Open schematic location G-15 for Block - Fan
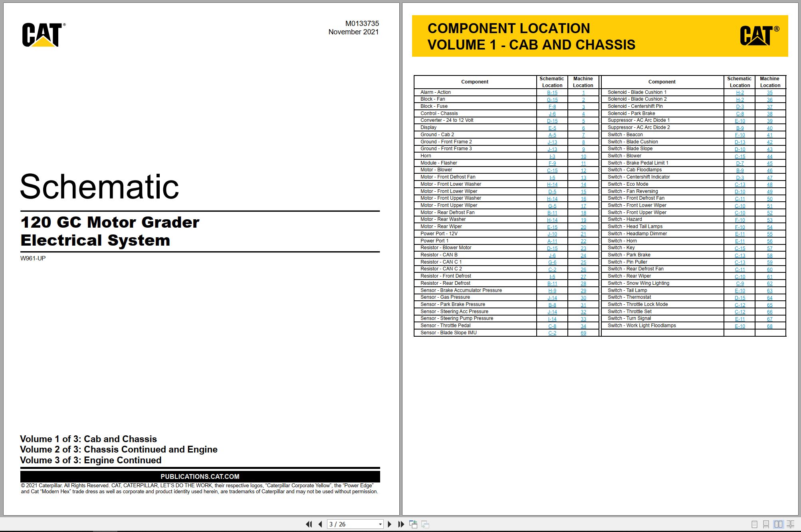Viewport: 801px width, 532px height. (x=552, y=100)
